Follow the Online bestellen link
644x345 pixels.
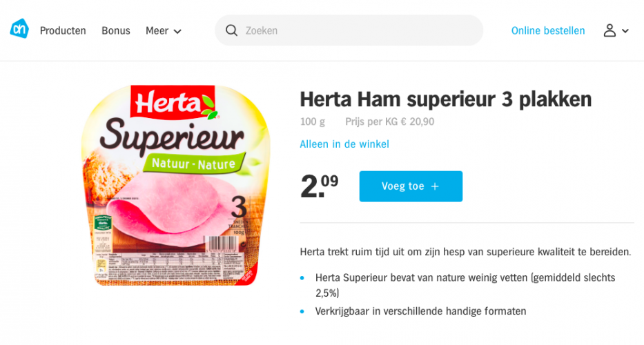point(548,30)
